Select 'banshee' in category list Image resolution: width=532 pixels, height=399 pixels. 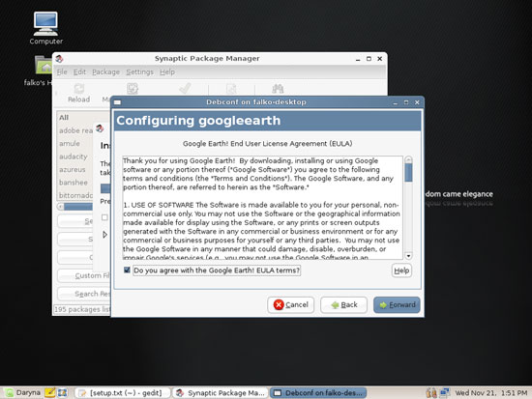tap(74, 183)
